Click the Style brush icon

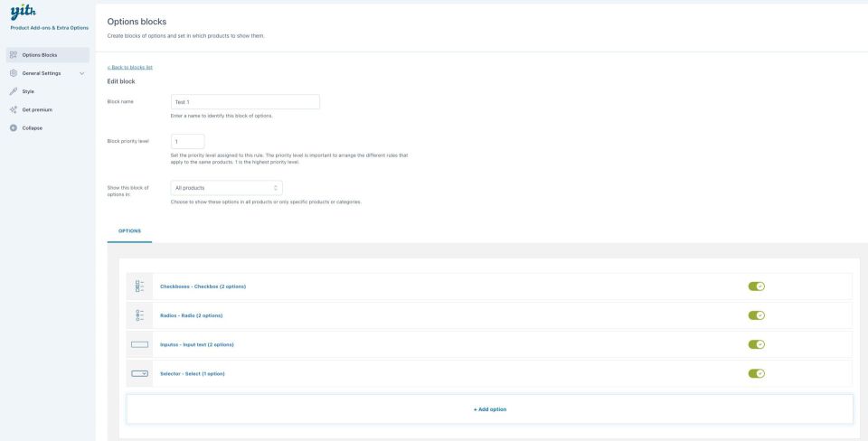14,91
